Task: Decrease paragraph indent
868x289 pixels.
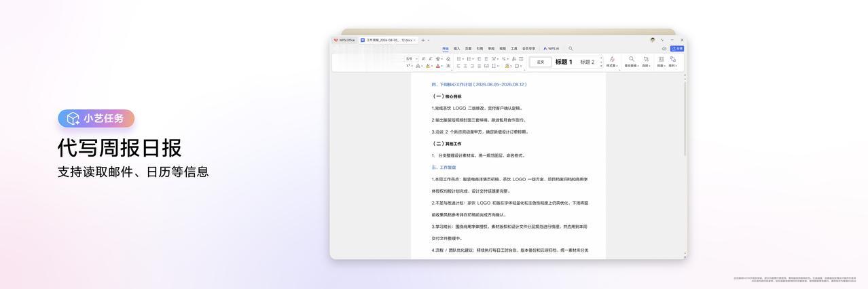Action: click(x=479, y=59)
